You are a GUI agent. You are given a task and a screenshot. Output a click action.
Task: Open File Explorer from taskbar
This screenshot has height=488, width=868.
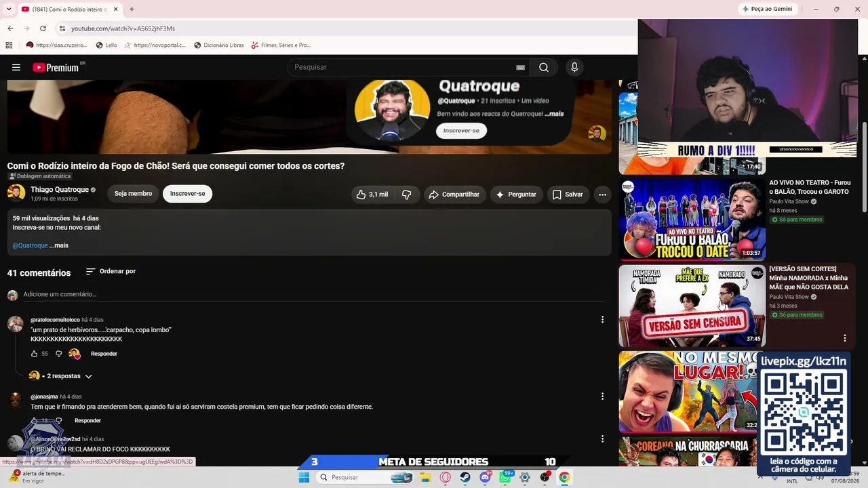coord(425,477)
